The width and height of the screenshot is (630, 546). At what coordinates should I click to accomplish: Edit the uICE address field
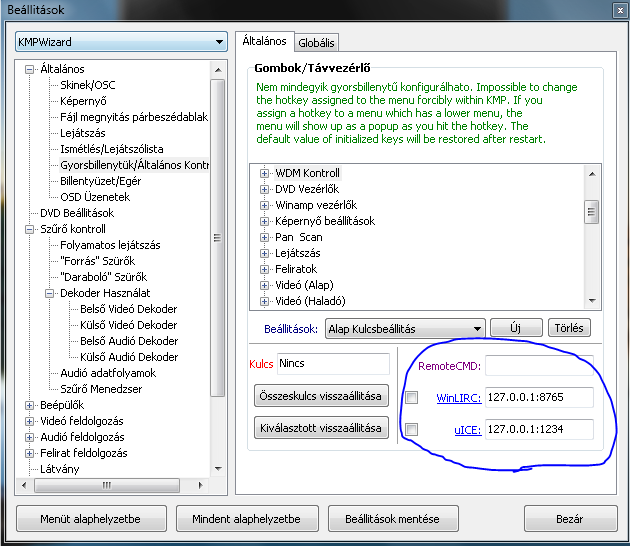pyautogui.click(x=539, y=429)
